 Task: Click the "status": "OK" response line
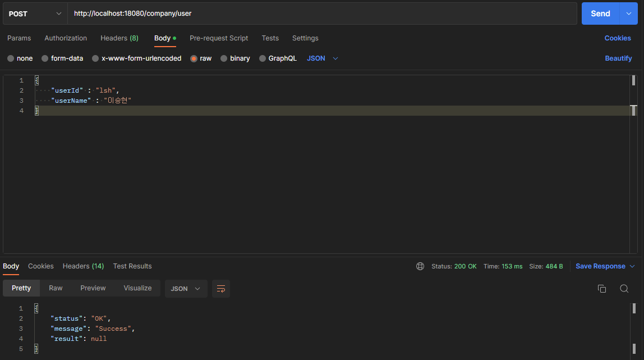click(81, 318)
